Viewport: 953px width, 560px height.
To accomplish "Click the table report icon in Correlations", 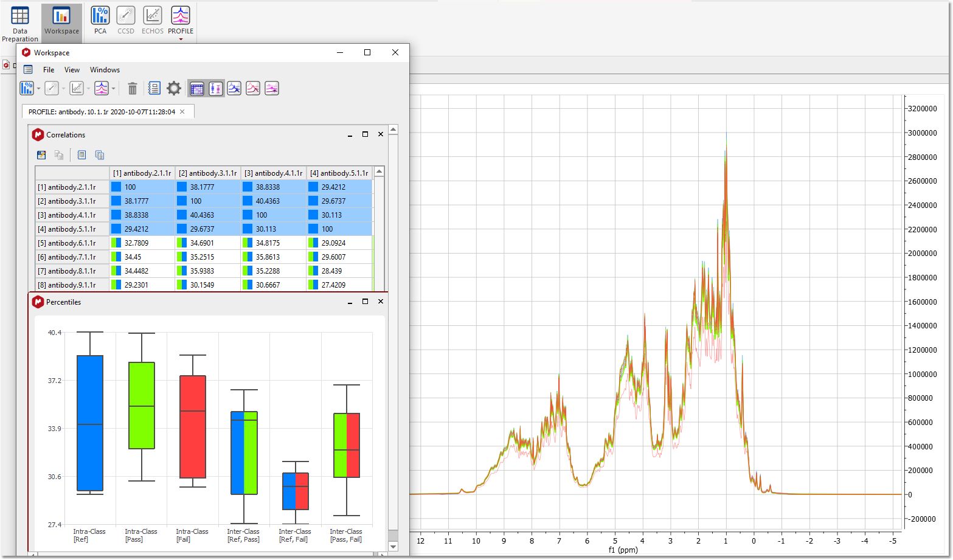I will 81,155.
